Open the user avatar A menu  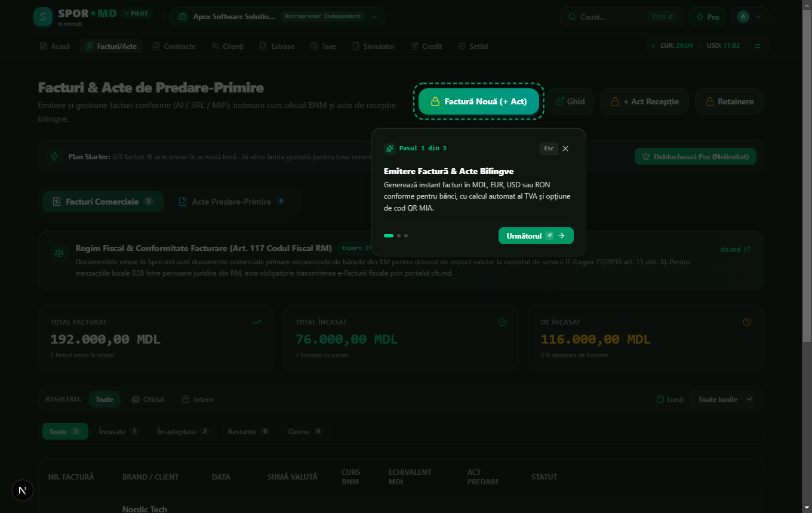[749, 17]
